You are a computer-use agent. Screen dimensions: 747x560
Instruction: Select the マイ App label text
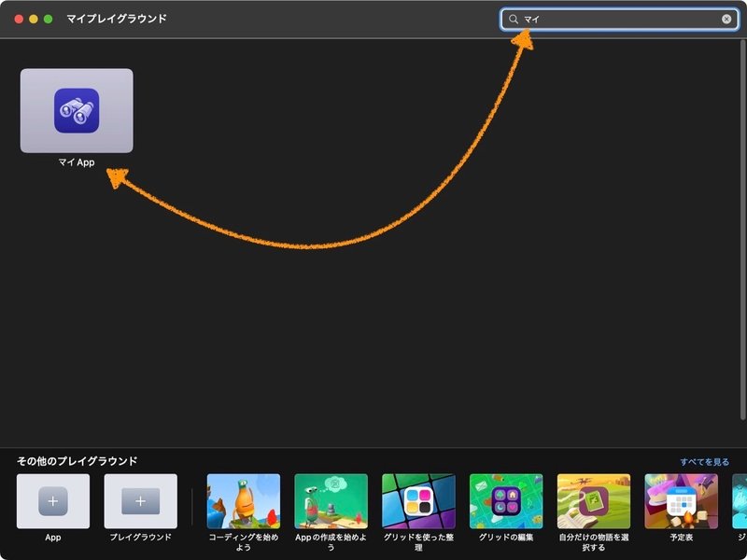pyautogui.click(x=77, y=162)
